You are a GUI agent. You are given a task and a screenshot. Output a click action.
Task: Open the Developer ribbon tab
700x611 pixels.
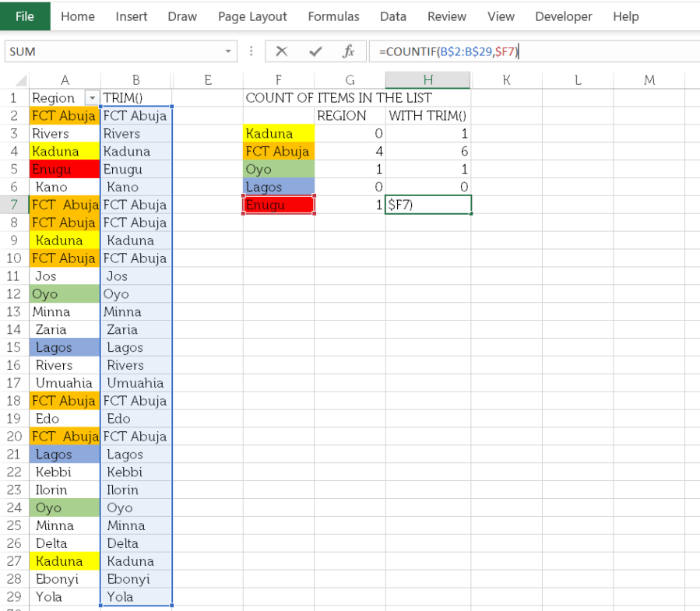click(564, 16)
